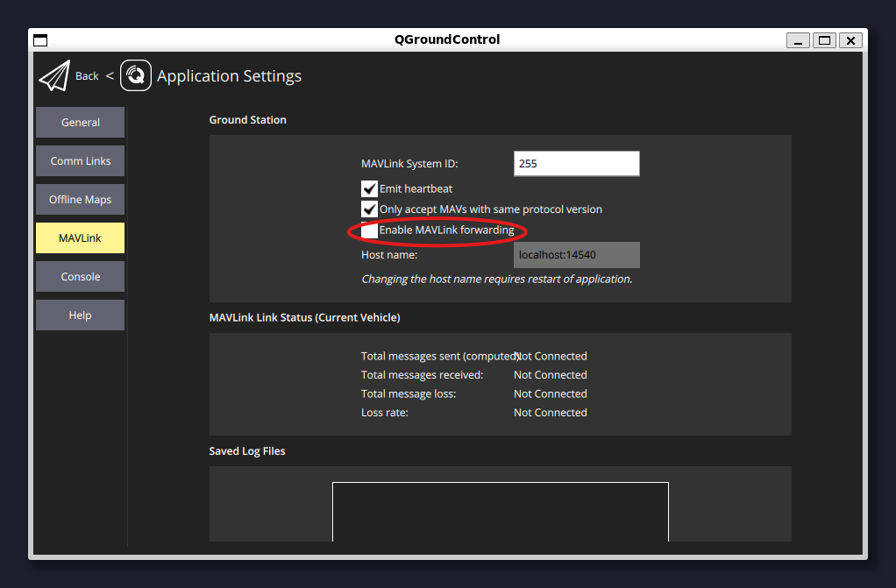Click the restart of application notice text

(x=496, y=279)
